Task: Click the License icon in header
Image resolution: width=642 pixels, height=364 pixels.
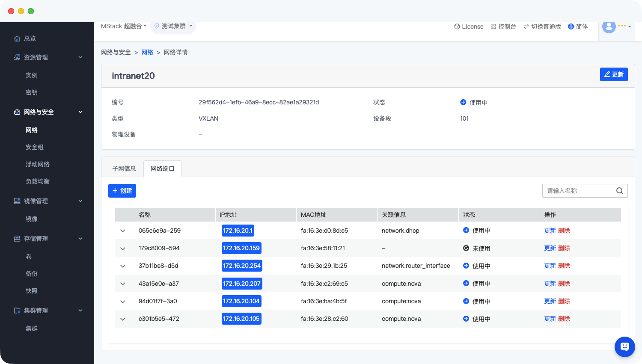Action: [x=457, y=27]
